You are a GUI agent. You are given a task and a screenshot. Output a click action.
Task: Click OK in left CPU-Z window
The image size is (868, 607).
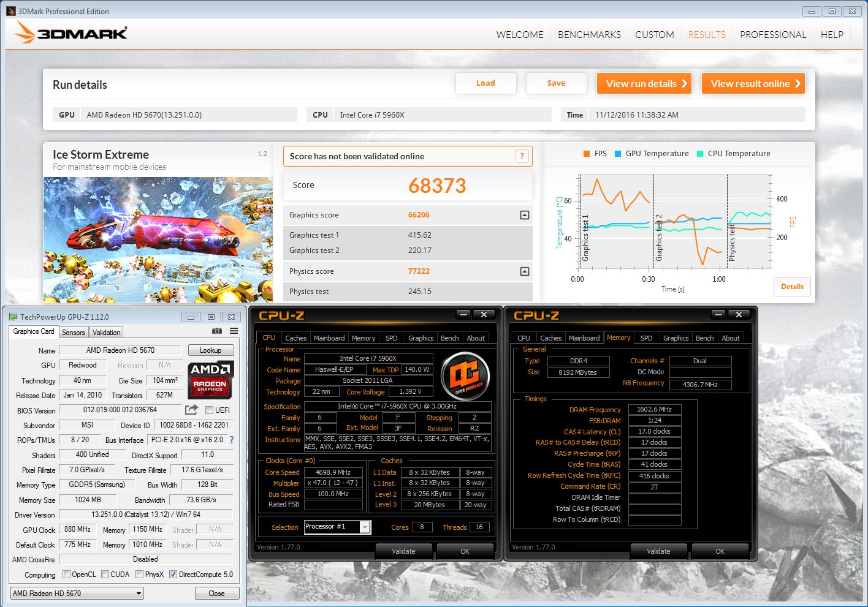coord(465,551)
